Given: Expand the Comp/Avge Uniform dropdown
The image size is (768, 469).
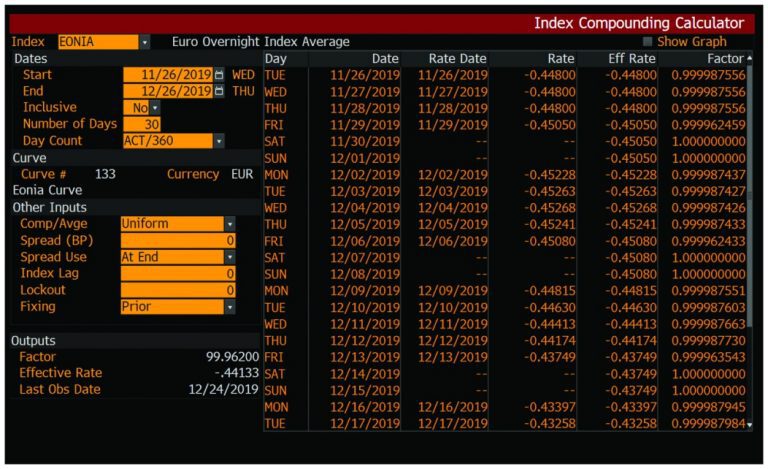Looking at the screenshot, I should click(230, 224).
